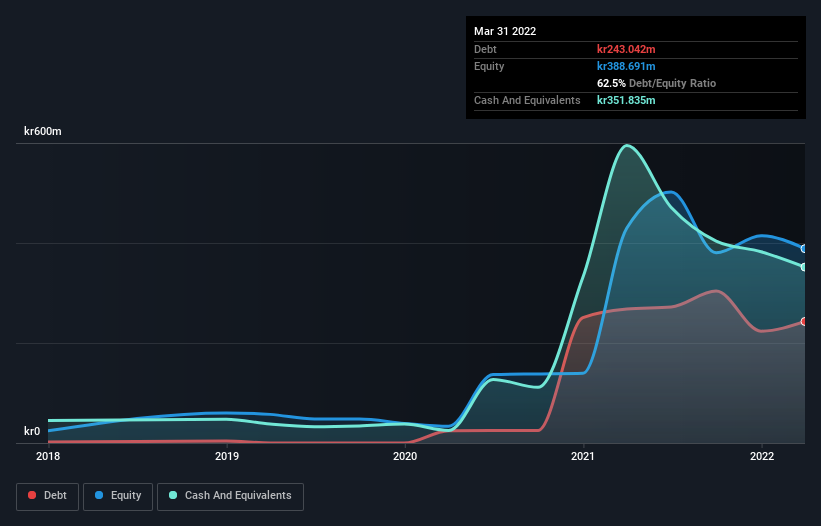Click the Debt row label in tooltip
This screenshot has height=526, width=821.
(485, 49)
